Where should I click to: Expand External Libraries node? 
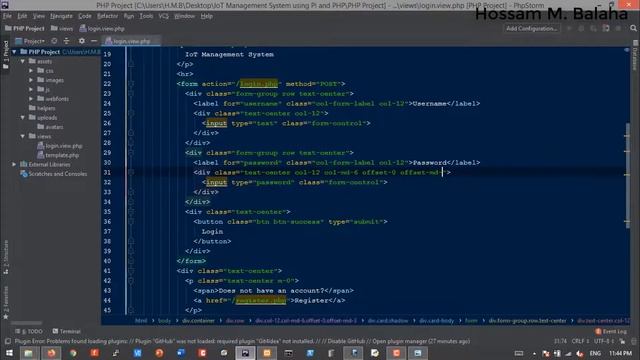coord(14,164)
